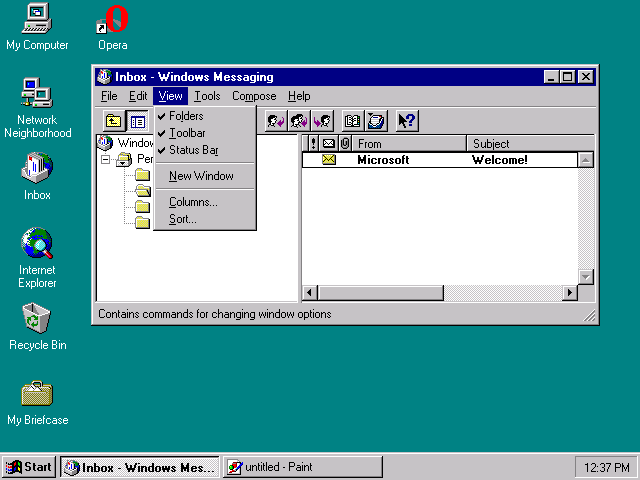Click the Reply to Sender toolbar icon
This screenshot has width=640, height=480.
276,121
